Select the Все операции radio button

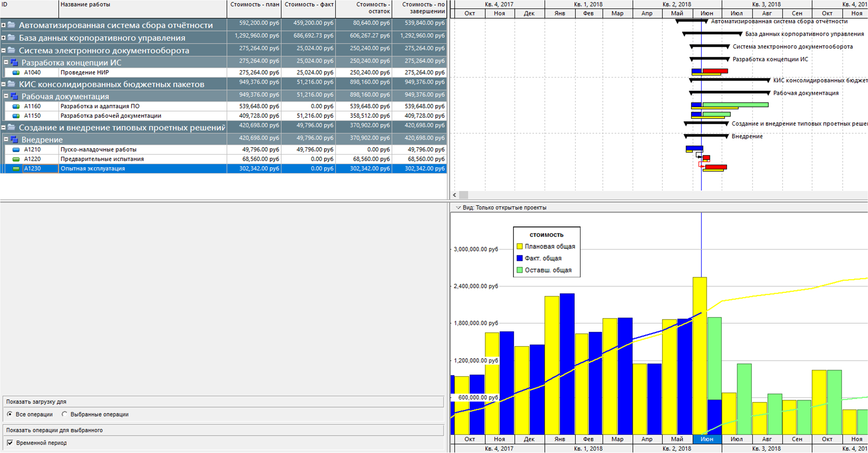pyautogui.click(x=10, y=414)
